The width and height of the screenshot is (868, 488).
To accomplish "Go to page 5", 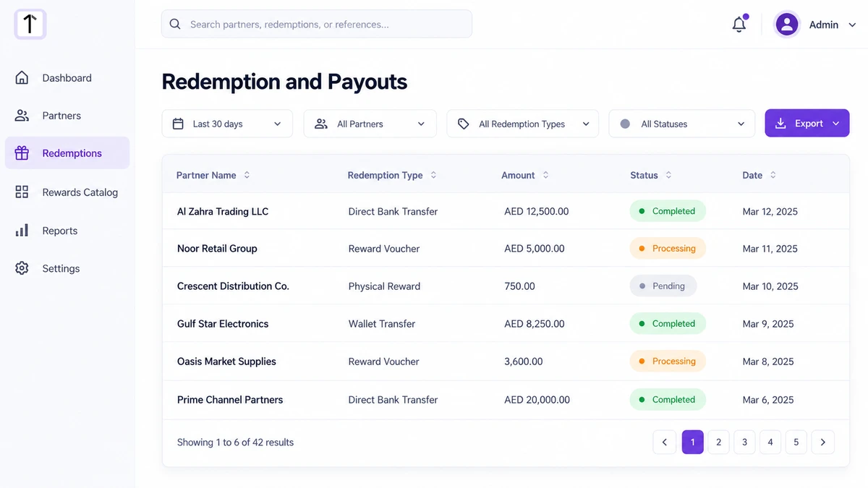I will pos(796,442).
